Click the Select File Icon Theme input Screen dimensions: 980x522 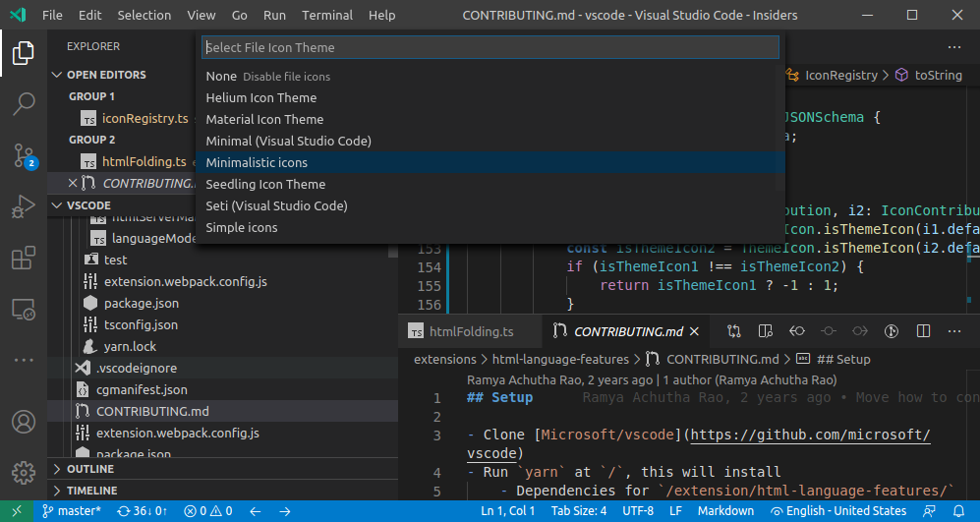[490, 47]
